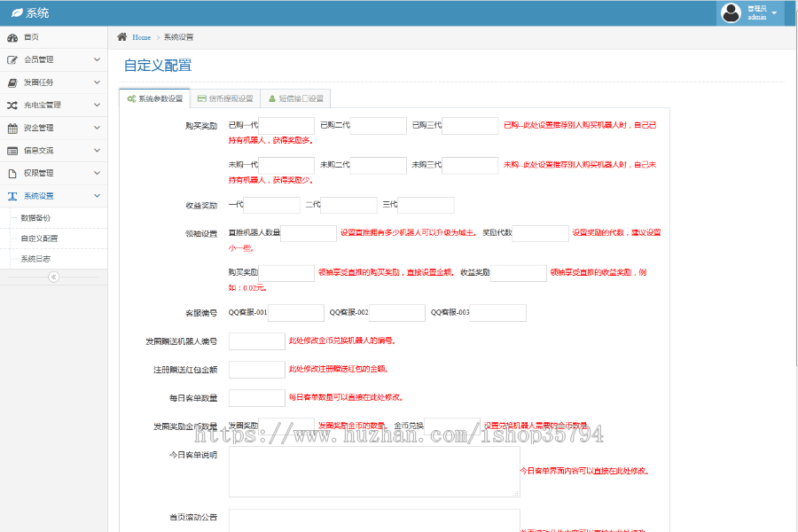Click the 收益奖励 field in 领袖设置

point(519,273)
